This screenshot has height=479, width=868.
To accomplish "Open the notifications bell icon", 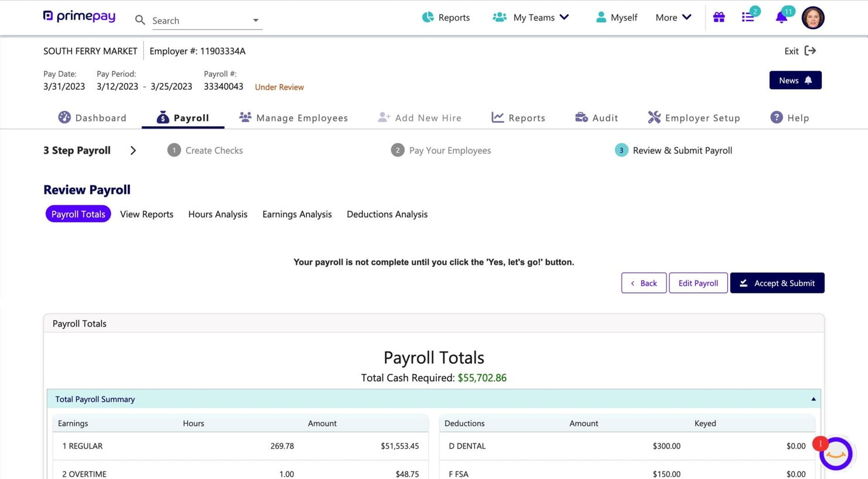I will point(781,18).
